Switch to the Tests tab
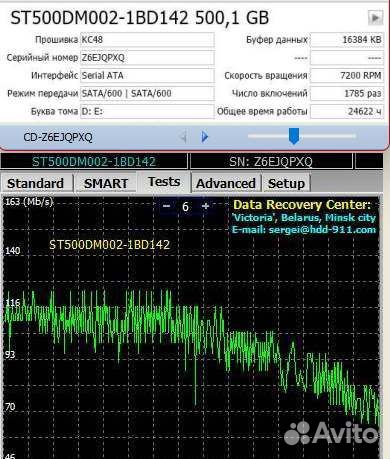Screen dimensions: 390x459 click(164, 182)
